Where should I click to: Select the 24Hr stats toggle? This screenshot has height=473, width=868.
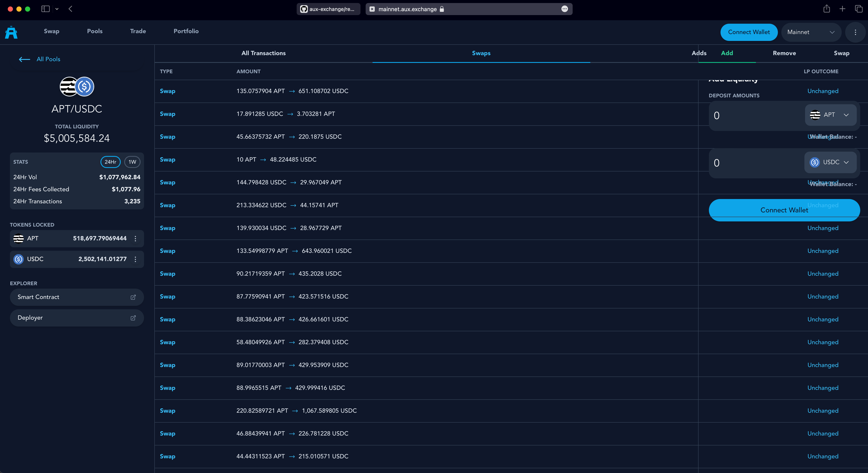110,162
